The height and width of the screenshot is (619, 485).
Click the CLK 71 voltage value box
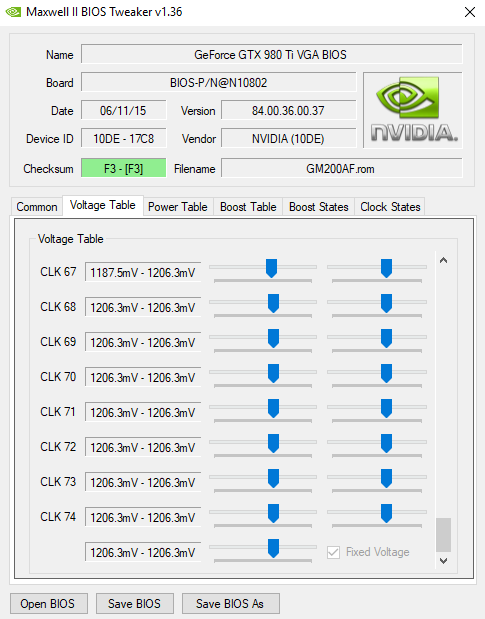click(x=143, y=412)
